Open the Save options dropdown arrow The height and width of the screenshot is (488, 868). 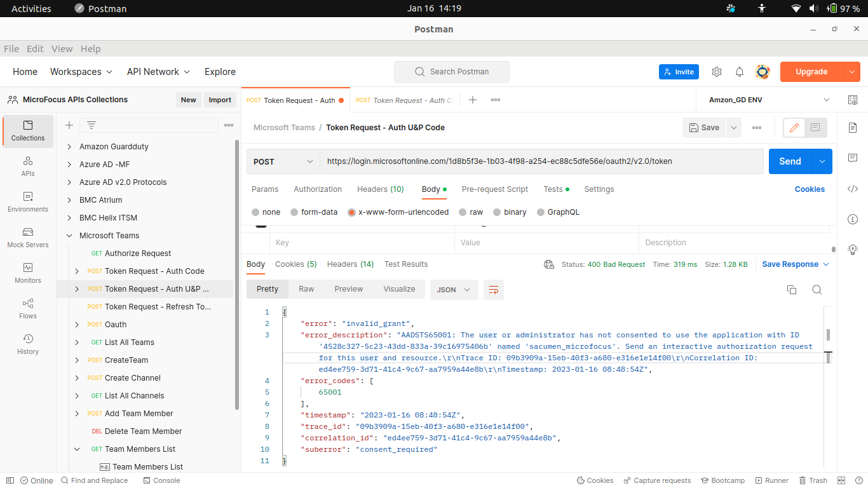(734, 128)
